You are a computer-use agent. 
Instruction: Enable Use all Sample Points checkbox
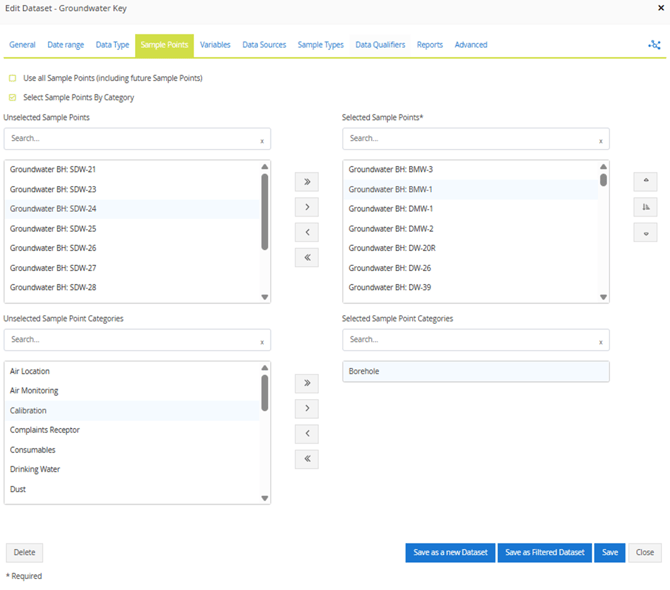tap(12, 78)
